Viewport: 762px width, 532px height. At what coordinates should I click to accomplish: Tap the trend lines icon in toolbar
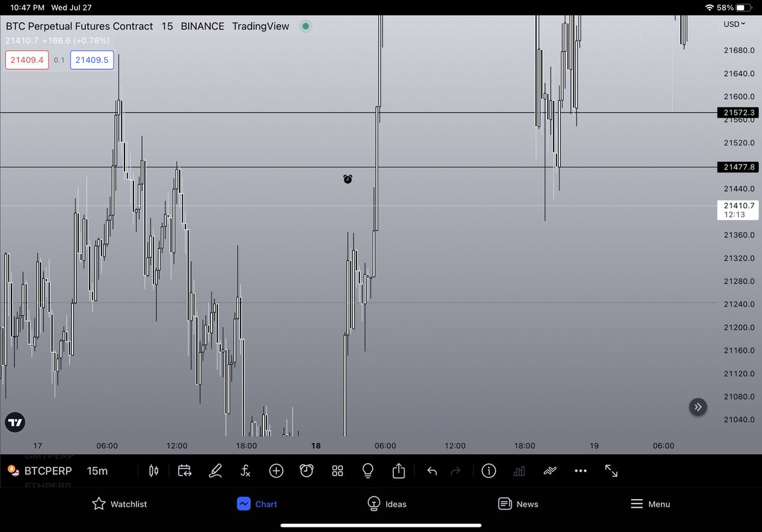point(550,471)
